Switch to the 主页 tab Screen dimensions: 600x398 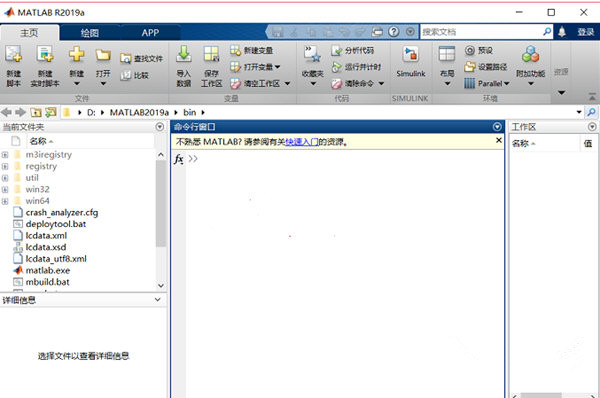tap(29, 33)
